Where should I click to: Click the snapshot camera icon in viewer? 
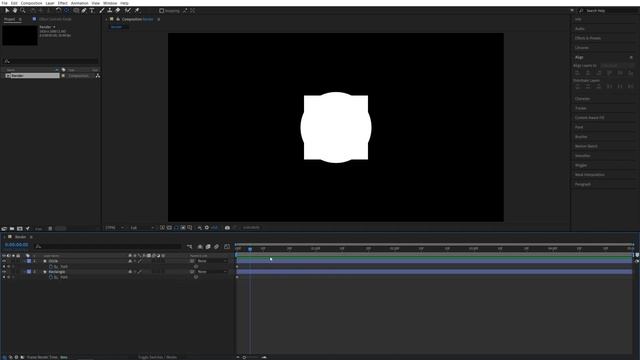(x=227, y=228)
